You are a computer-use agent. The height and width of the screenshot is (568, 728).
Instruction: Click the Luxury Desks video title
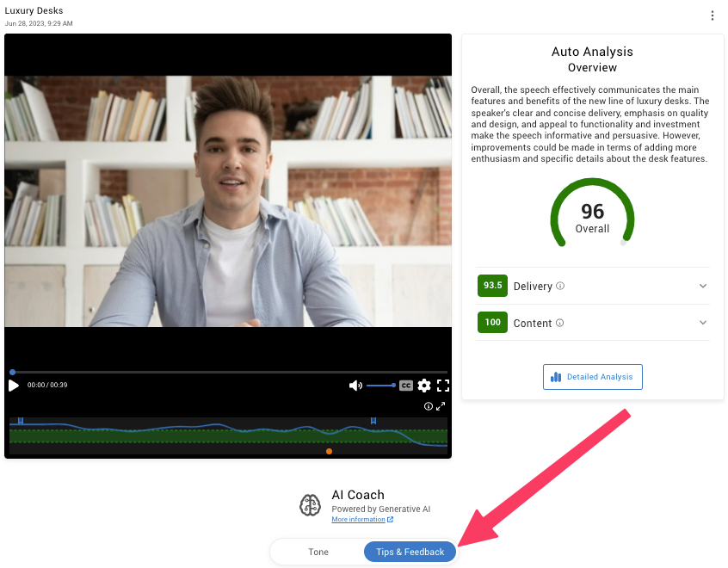pyautogui.click(x=33, y=10)
